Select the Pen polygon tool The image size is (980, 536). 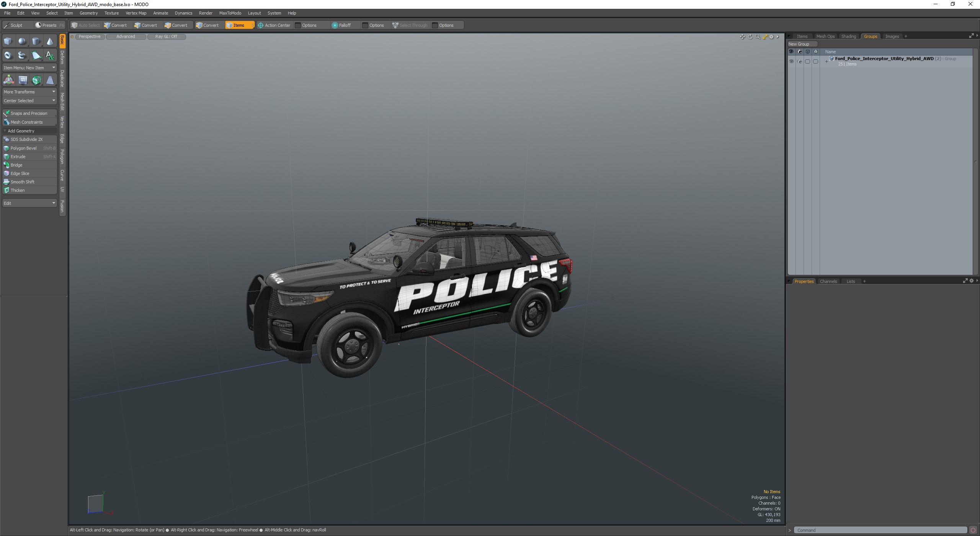tap(36, 56)
